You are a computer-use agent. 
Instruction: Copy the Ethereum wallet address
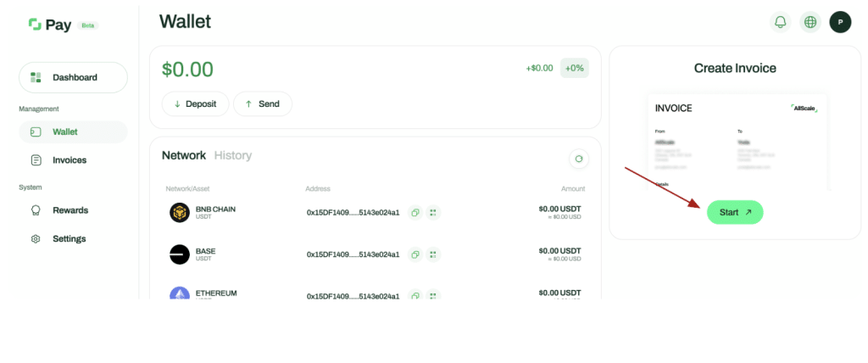[415, 294]
